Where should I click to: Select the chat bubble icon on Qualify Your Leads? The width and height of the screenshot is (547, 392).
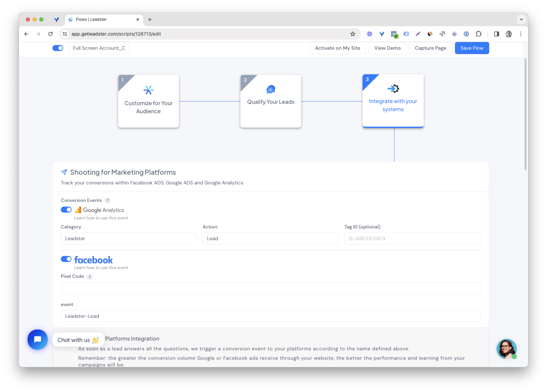[x=271, y=89]
